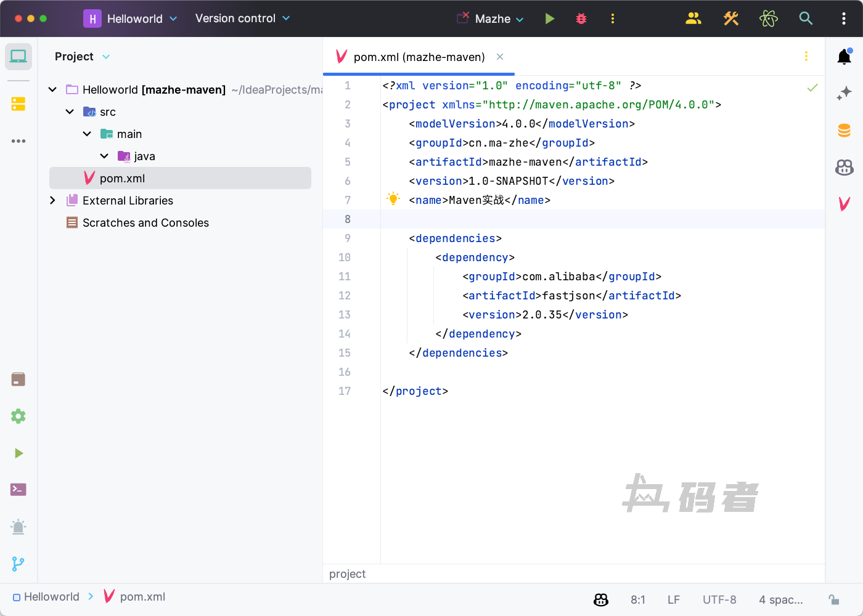The height and width of the screenshot is (616, 863).
Task: Select Scratches and Consoles in tree
Action: click(145, 222)
